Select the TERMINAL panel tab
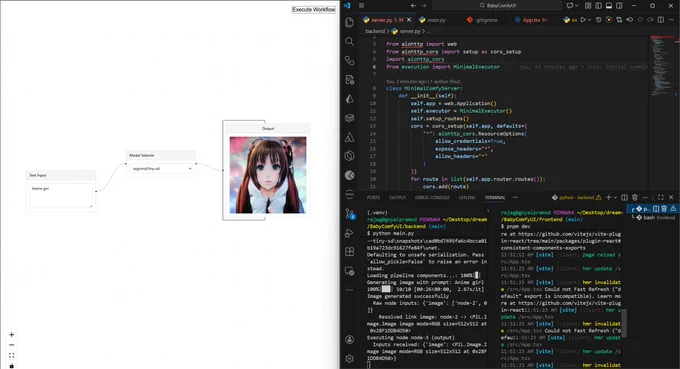This screenshot has height=369, width=680. [x=495, y=198]
